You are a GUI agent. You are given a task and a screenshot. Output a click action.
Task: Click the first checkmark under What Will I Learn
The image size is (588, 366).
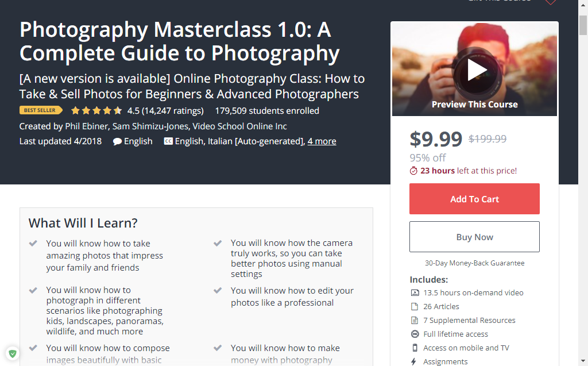pos(33,243)
